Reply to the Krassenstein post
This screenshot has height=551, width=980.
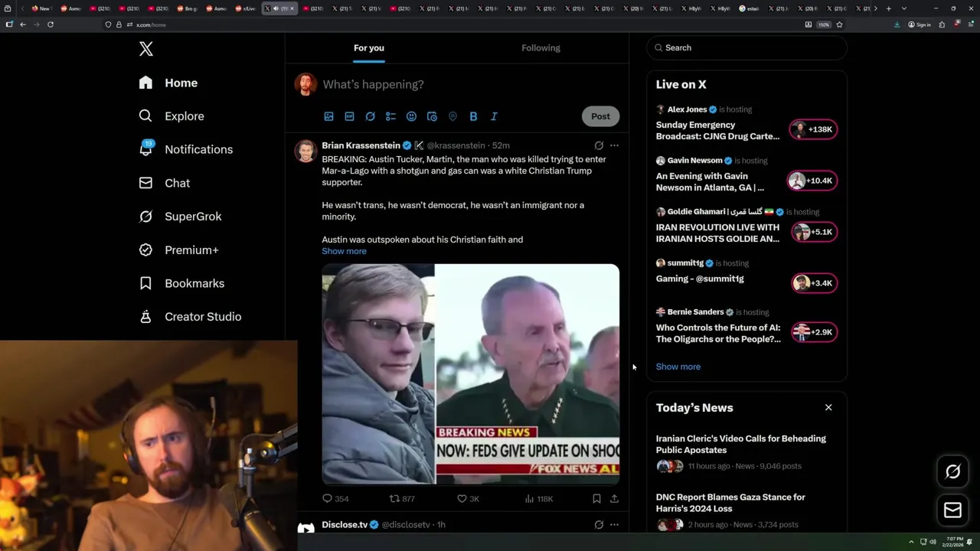click(335, 498)
